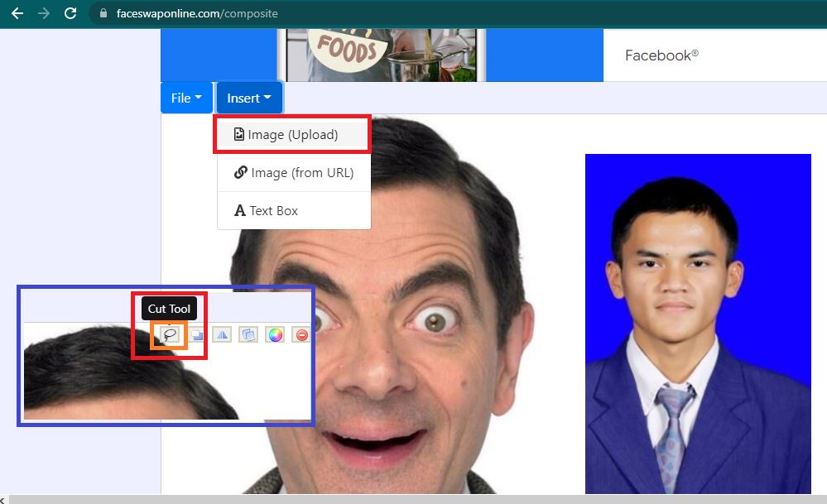The height and width of the screenshot is (504, 827).
Task: Click the faceswaponline.com address bar
Action: click(459, 13)
